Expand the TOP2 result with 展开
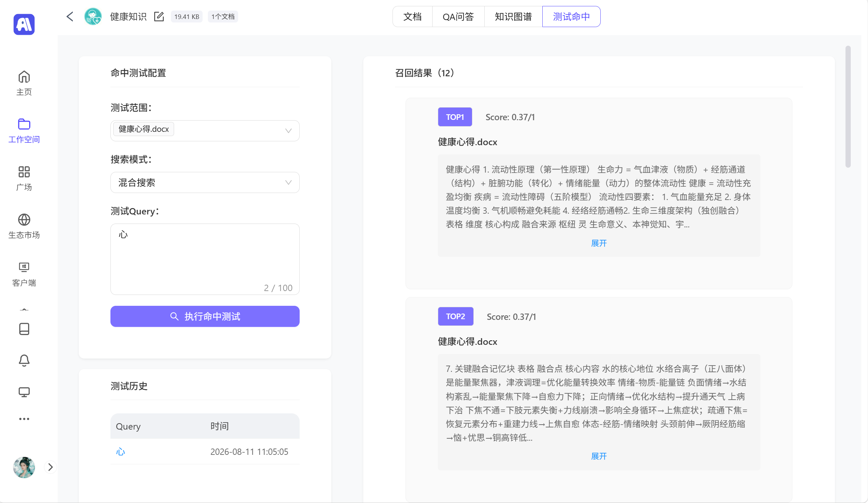This screenshot has width=868, height=503. tap(599, 456)
